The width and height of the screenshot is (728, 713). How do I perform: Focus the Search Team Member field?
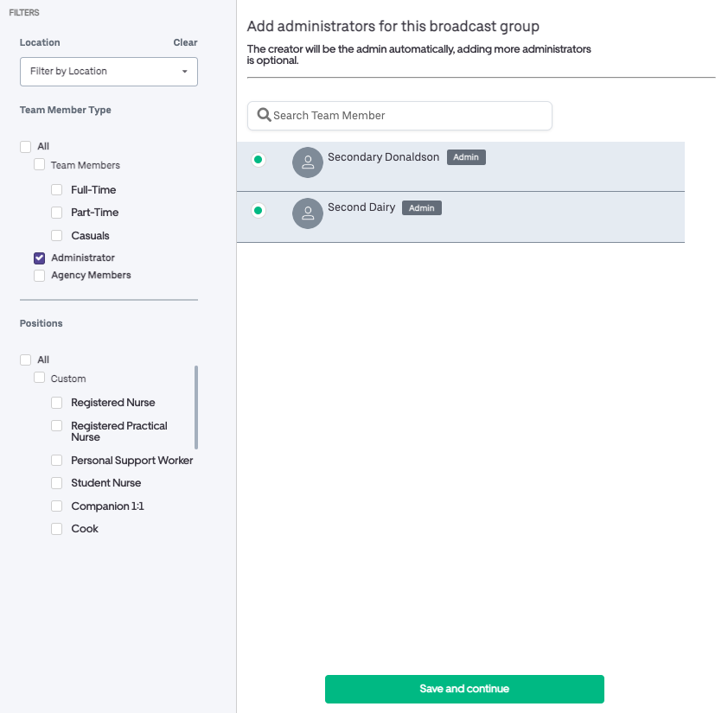click(399, 116)
